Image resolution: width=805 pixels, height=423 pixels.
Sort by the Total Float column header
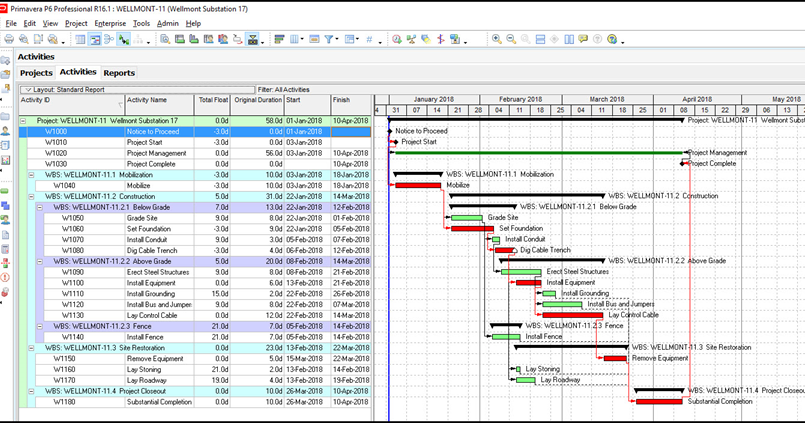[x=212, y=100]
